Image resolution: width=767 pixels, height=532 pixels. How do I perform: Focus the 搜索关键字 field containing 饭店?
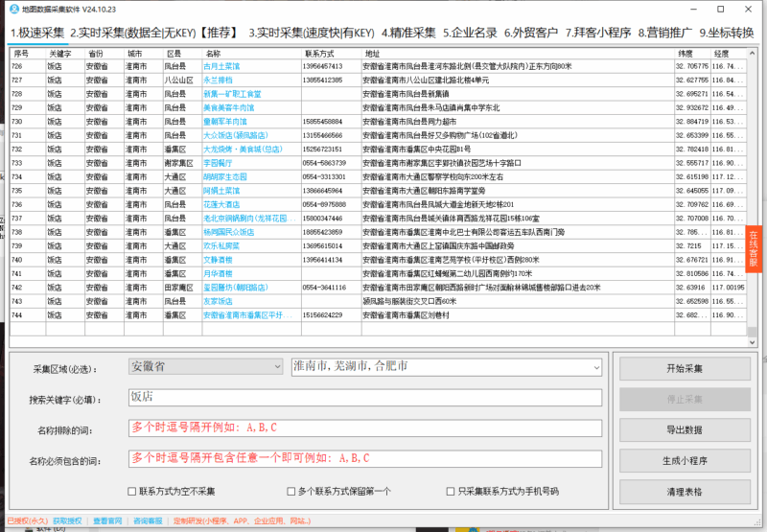point(365,398)
